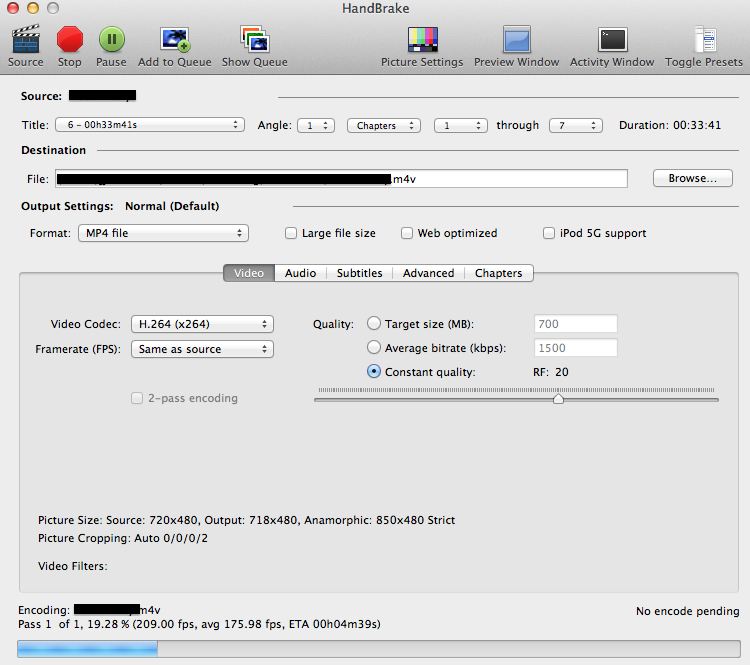Enable iPod 5G support checkbox
Screen dimensions: 750x665
(549, 233)
